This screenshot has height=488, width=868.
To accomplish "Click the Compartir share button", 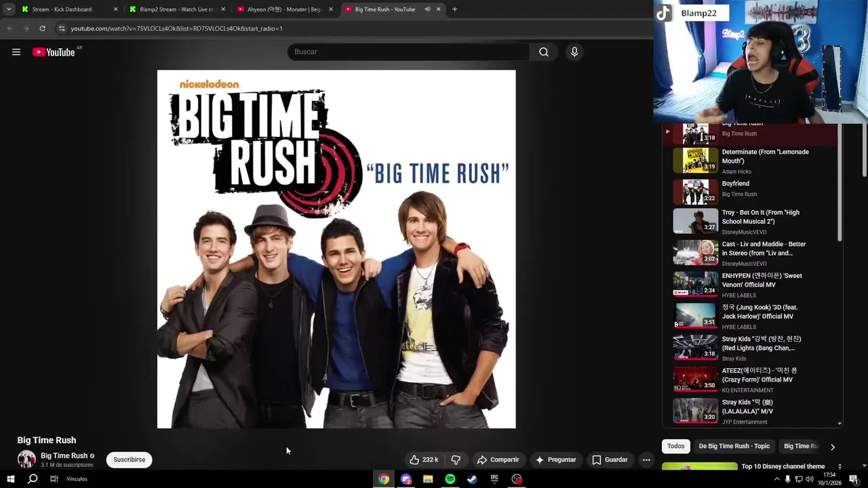I will [x=498, y=460].
